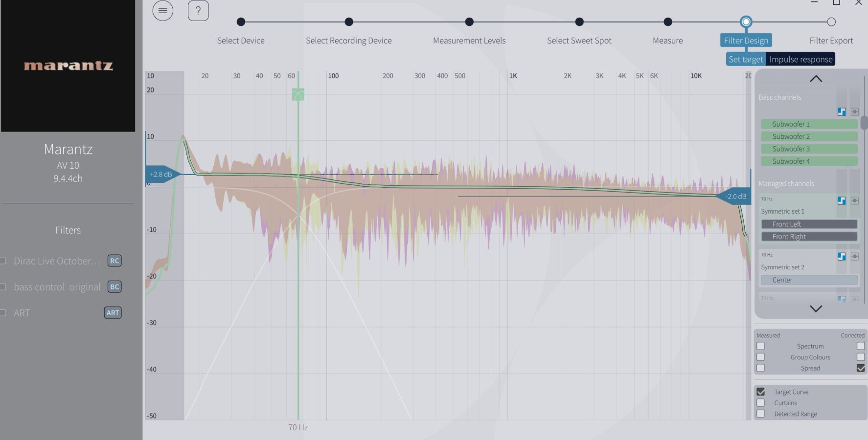Image resolution: width=868 pixels, height=440 pixels.
Task: Open the hamburger menu icon
Action: [162, 11]
